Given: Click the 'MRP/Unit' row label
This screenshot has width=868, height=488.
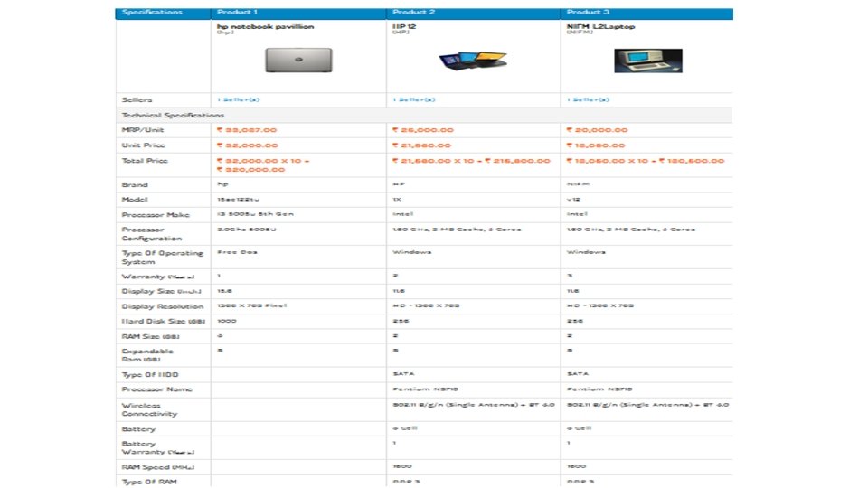Looking at the screenshot, I should coord(142,130).
